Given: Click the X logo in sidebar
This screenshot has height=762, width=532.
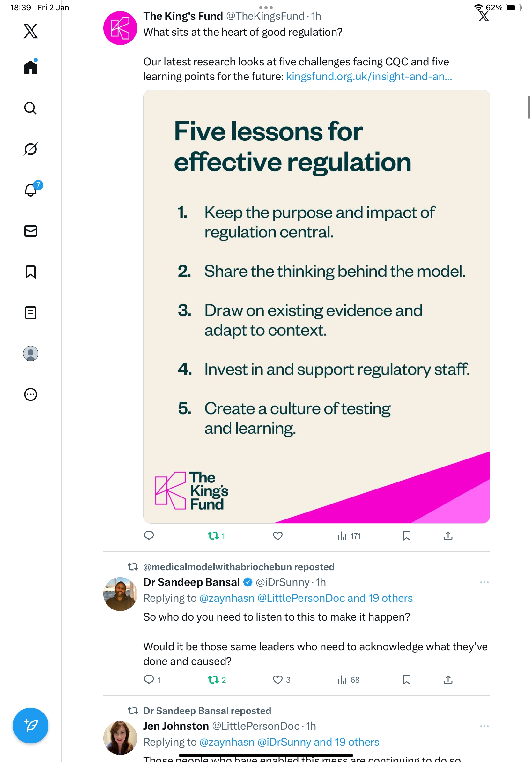Looking at the screenshot, I should [31, 31].
